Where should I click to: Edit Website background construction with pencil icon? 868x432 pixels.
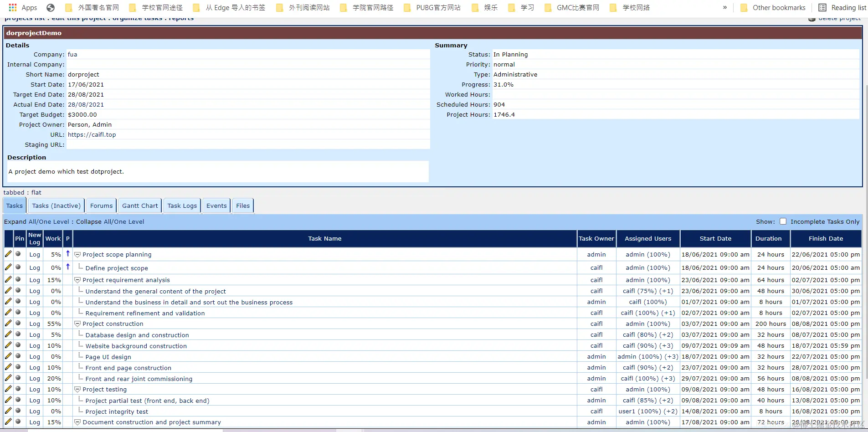click(8, 345)
